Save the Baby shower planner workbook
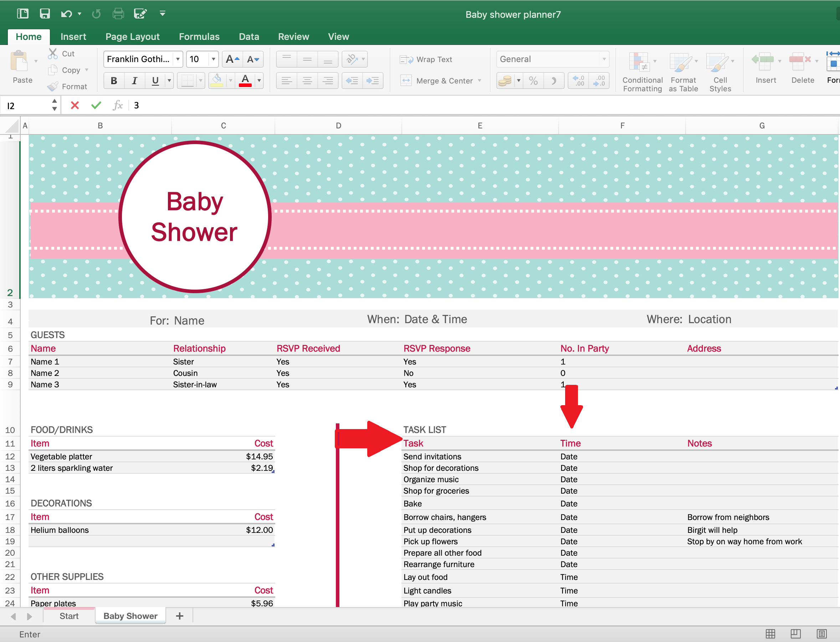Image resolution: width=840 pixels, height=642 pixels. (x=45, y=14)
